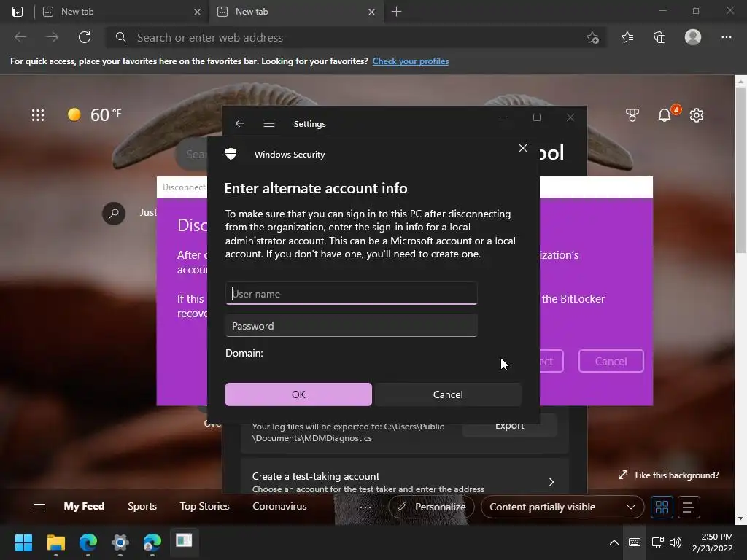Click Export button in Settings
Screen dimensions: 747x560
click(509, 426)
